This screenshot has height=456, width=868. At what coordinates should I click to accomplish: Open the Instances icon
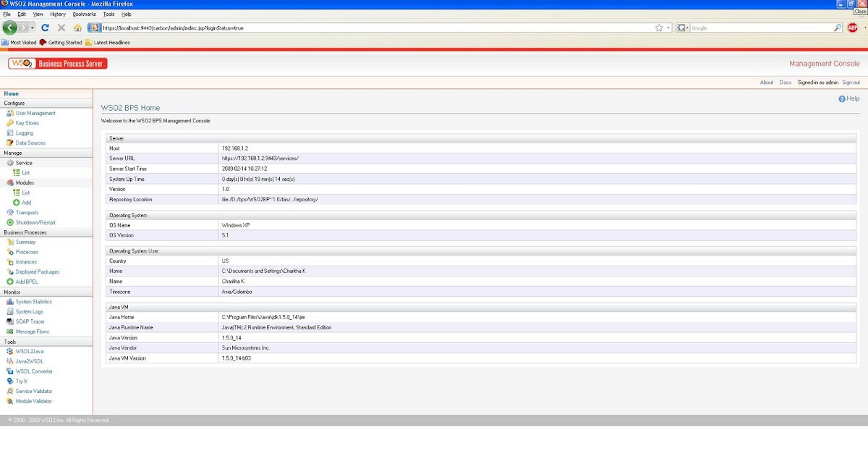click(9, 262)
